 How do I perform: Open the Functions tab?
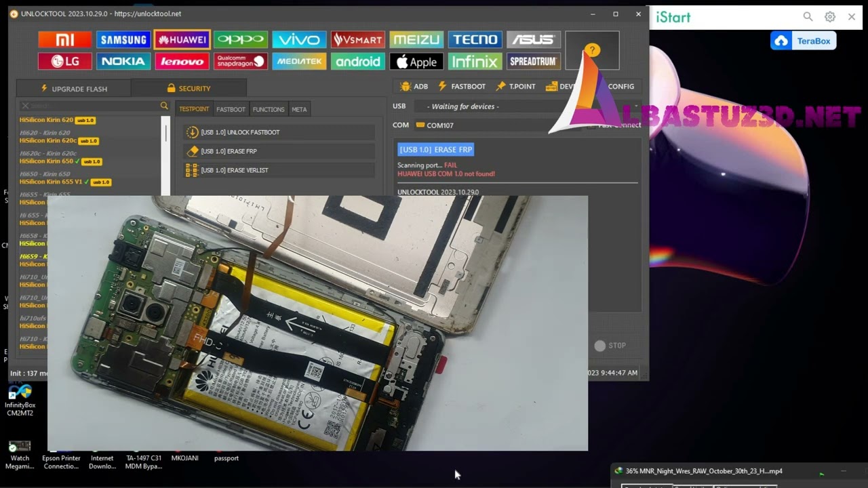point(269,109)
